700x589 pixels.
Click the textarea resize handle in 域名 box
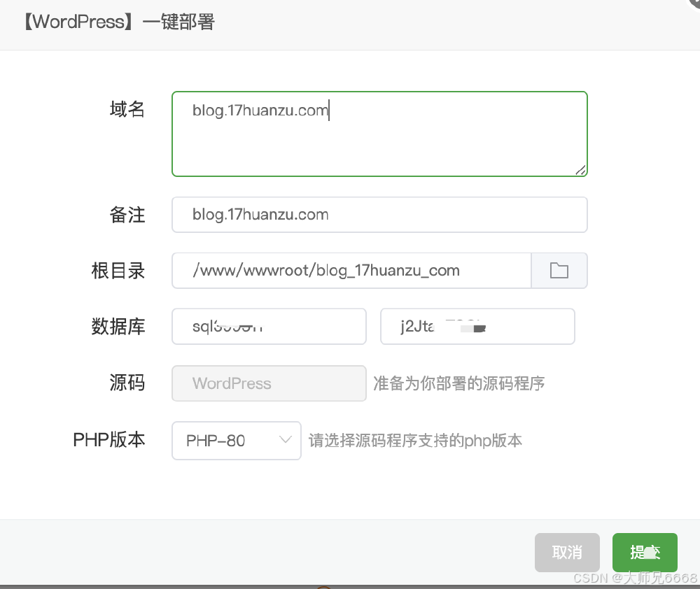point(580,170)
